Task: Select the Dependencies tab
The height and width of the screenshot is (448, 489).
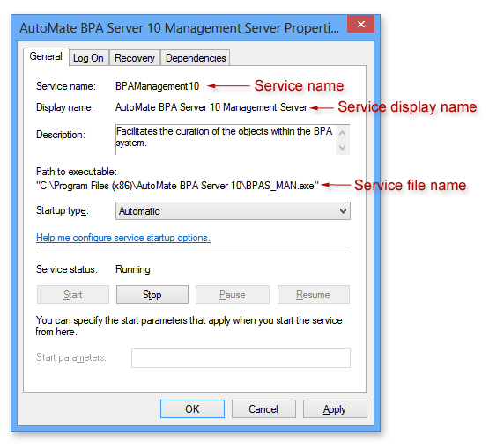Action: (196, 58)
